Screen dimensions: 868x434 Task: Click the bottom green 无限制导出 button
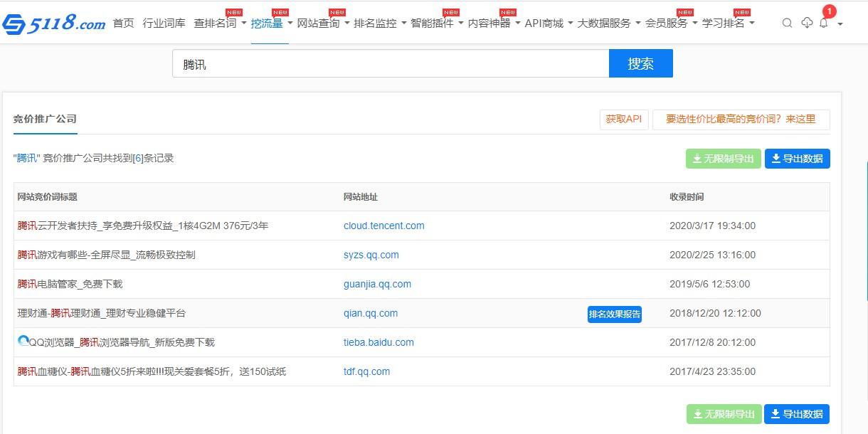click(723, 413)
